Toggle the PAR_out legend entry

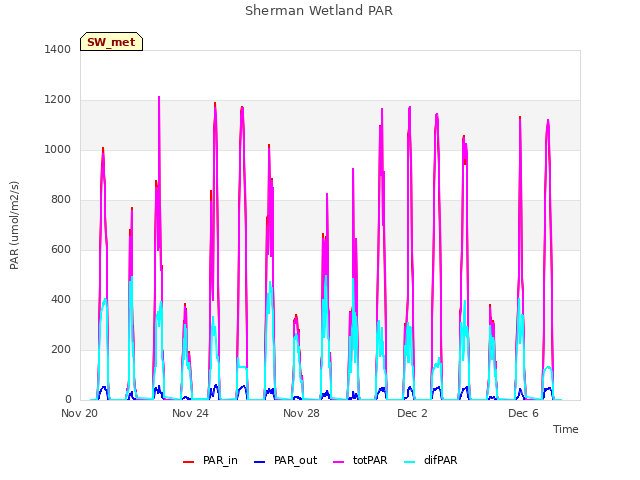[x=285, y=460]
